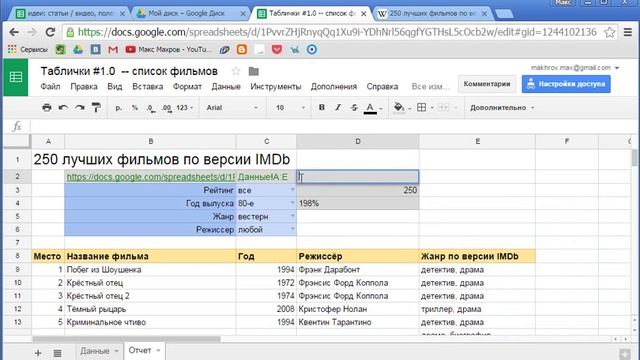The width and height of the screenshot is (640, 360).
Task: Open the Данные menu
Action: tap(226, 87)
